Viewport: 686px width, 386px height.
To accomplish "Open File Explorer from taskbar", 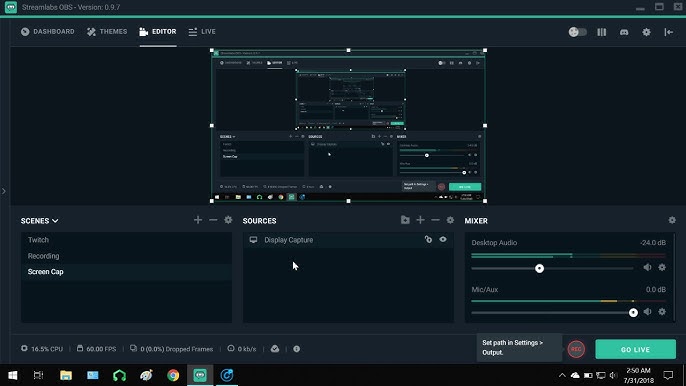I will (x=66, y=375).
